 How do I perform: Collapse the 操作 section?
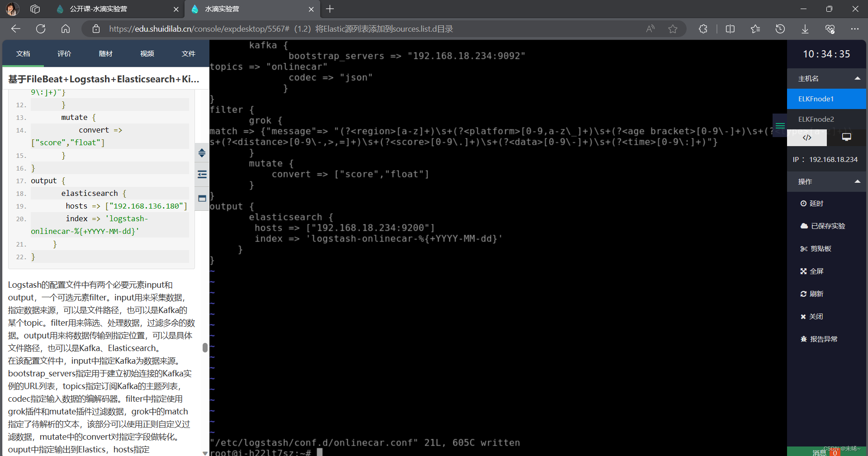click(x=826, y=181)
